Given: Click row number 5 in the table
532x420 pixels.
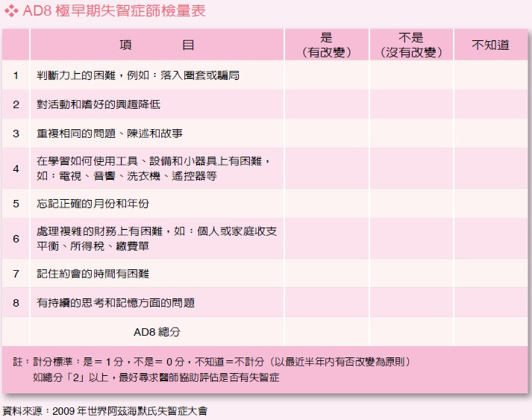Looking at the screenshot, I should (16, 204).
